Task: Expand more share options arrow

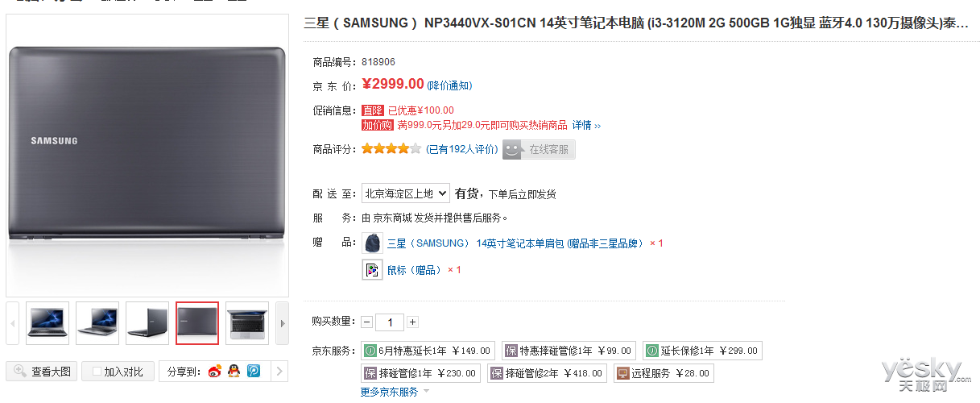Action: tap(279, 372)
